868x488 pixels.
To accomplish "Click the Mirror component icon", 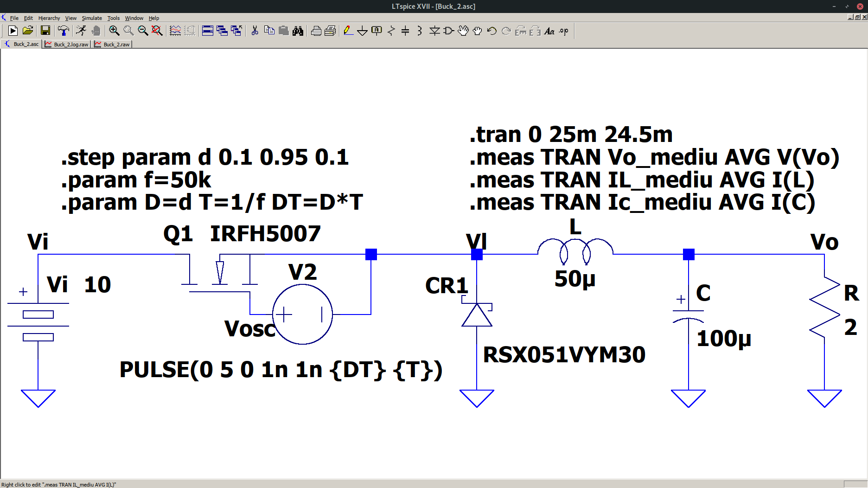I will pyautogui.click(x=535, y=31).
